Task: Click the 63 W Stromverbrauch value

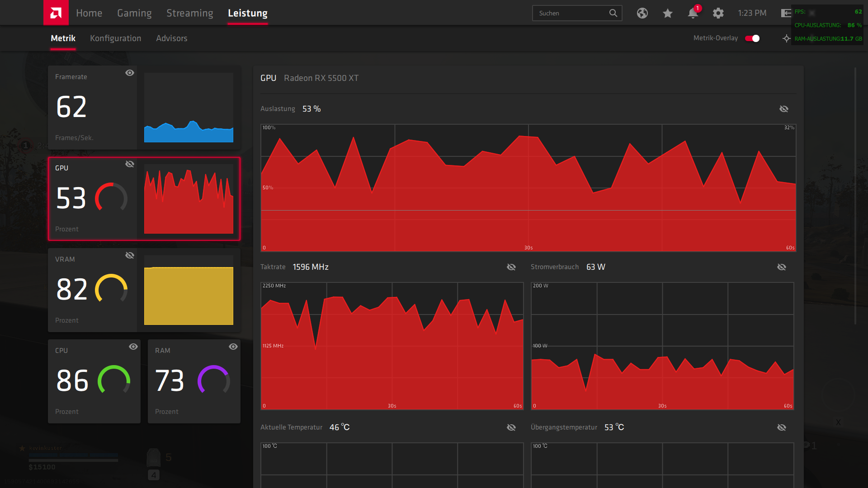Action: pyautogui.click(x=596, y=267)
